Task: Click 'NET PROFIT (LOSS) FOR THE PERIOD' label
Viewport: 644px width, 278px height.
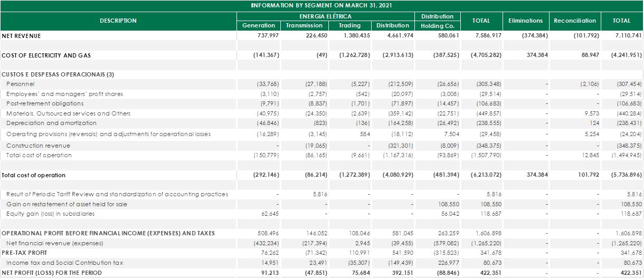Action: tap(52, 273)
